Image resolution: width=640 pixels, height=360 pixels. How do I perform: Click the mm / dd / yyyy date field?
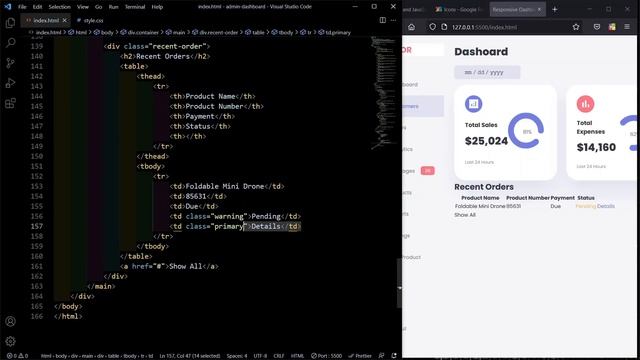point(487,72)
